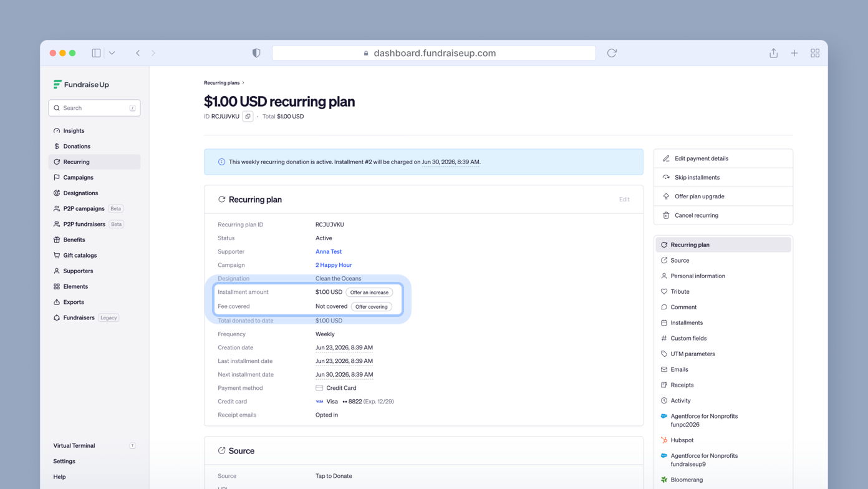Screen dimensions: 868x489
Task: Click the banner date Jun 30, 2026, 8:39 AM
Action: 451,162
